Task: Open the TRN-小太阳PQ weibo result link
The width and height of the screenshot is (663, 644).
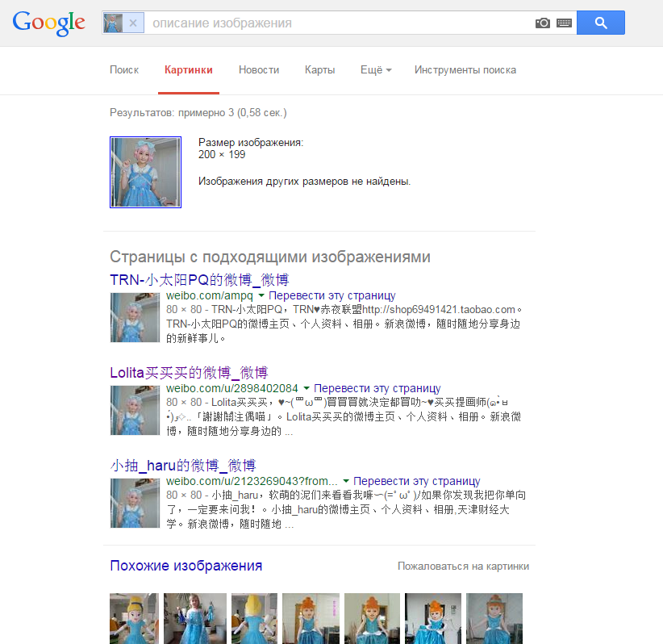Action: (x=199, y=280)
